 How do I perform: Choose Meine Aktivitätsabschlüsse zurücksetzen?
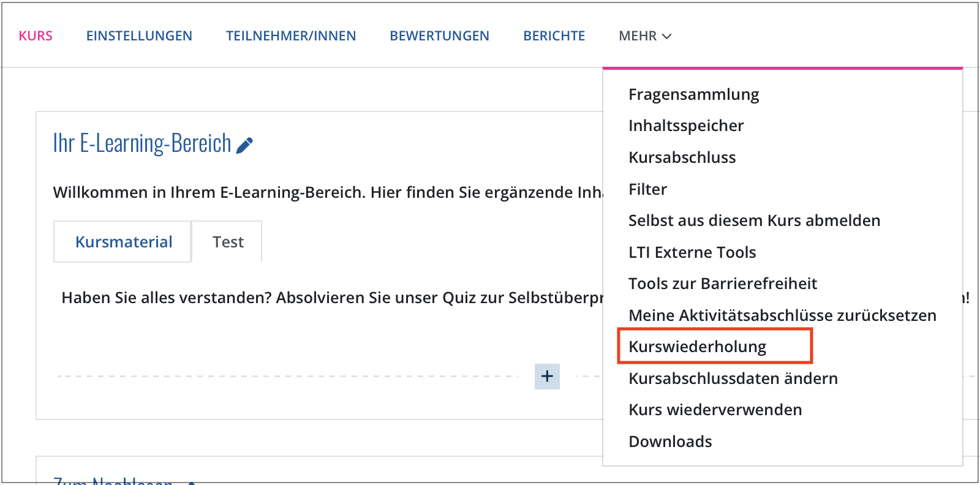782,315
